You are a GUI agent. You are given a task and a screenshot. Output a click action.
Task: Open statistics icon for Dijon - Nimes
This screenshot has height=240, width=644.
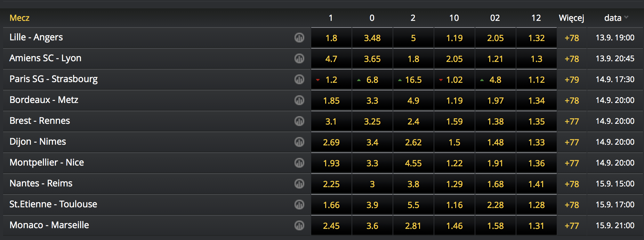(x=299, y=142)
